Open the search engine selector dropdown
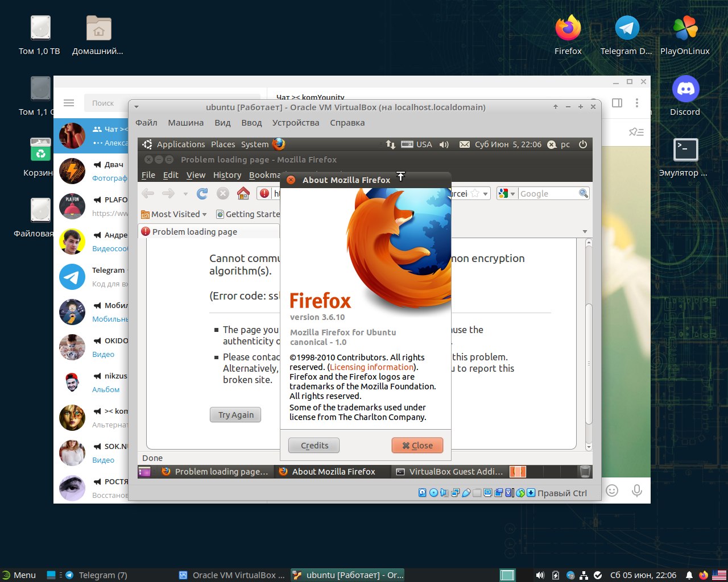Viewport: 728px width, 582px height. coord(507,194)
